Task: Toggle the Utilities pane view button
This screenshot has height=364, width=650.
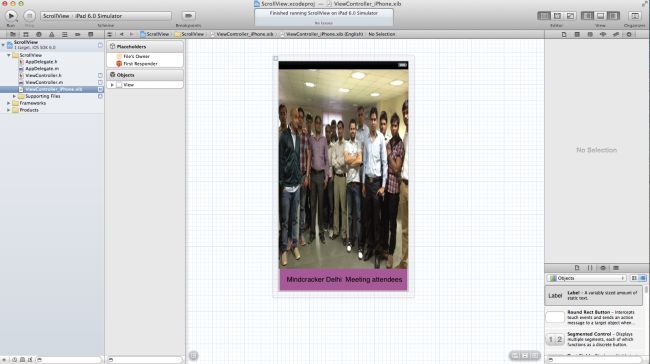Action: tap(613, 16)
